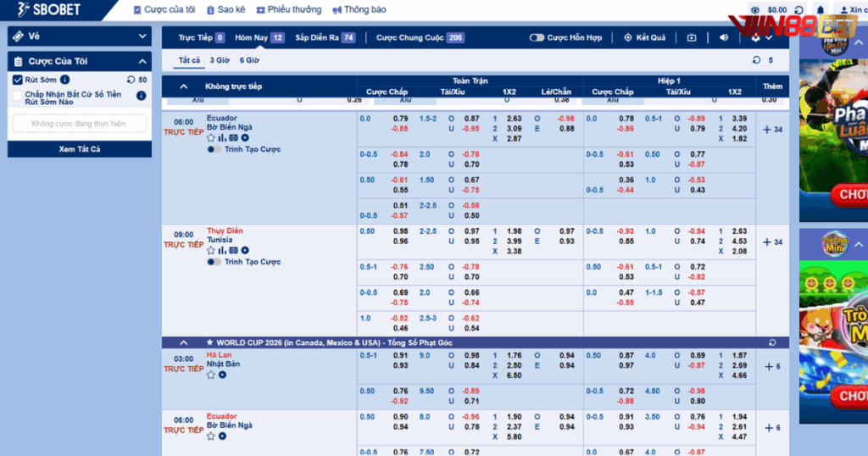Favorite the Ecuador match at 06:00 with Trình Tạo Cược
868x456 pixels.
pyautogui.click(x=211, y=138)
